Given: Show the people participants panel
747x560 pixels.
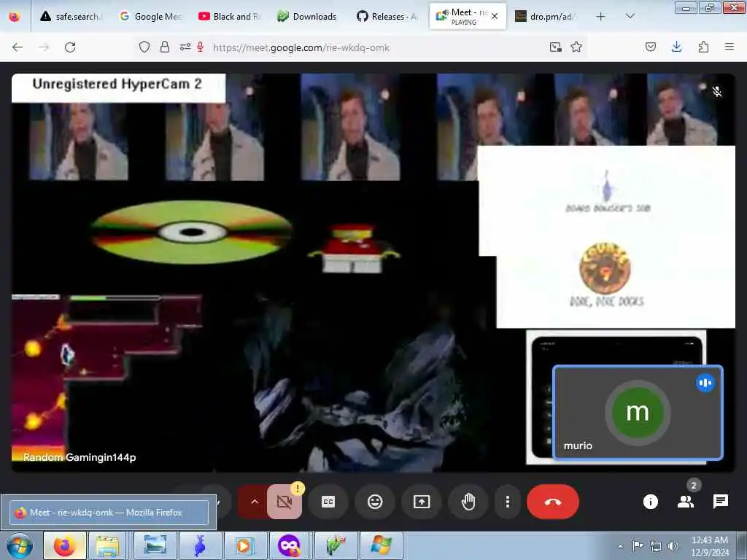Looking at the screenshot, I should (686, 502).
